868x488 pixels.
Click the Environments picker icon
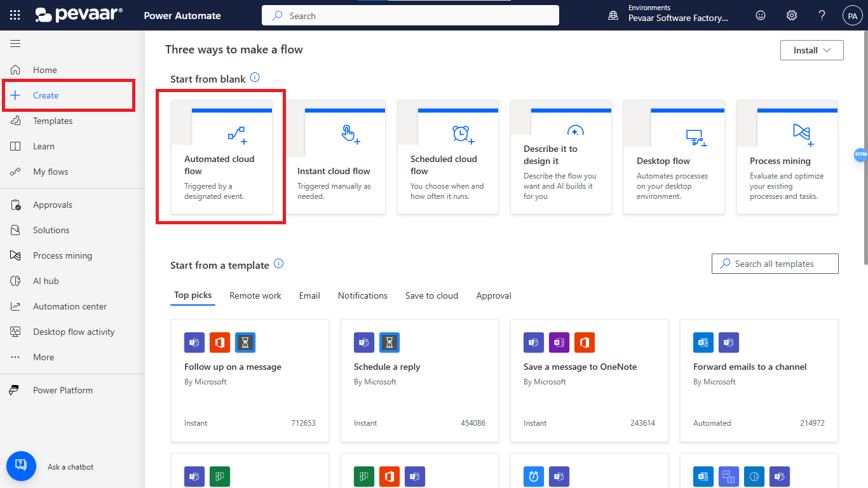tap(613, 15)
